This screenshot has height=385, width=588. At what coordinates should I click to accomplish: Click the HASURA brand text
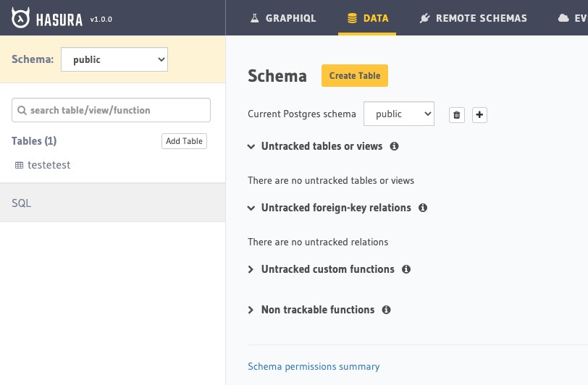59,20
